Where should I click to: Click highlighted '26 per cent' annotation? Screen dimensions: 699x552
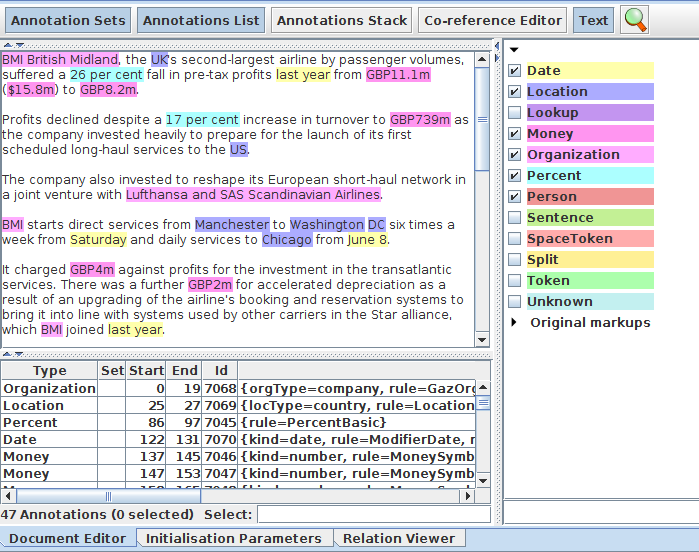point(106,74)
